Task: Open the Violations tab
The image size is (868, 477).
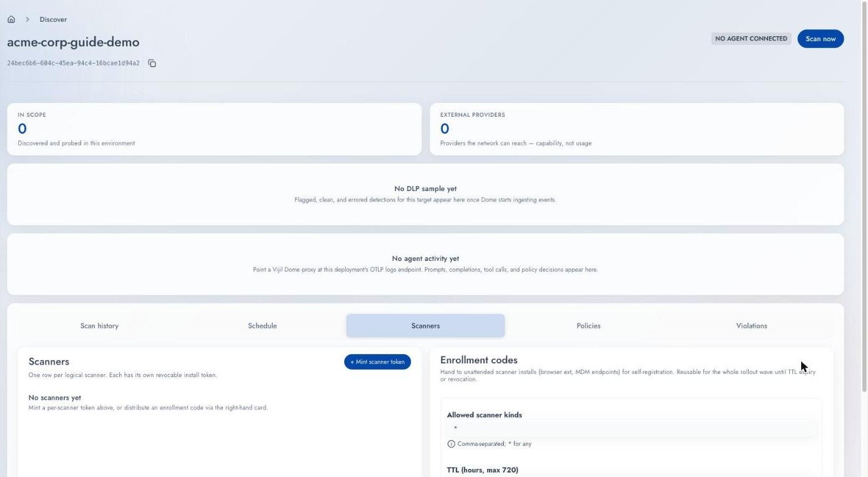Action: coord(751,325)
